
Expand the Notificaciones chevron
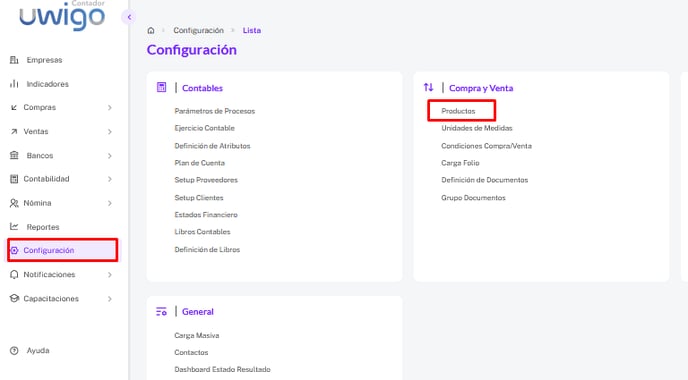coord(110,275)
